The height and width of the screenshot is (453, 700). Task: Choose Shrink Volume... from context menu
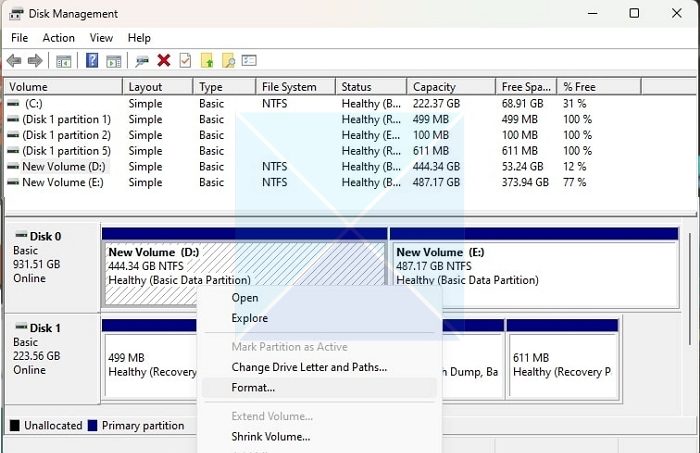tap(270, 436)
